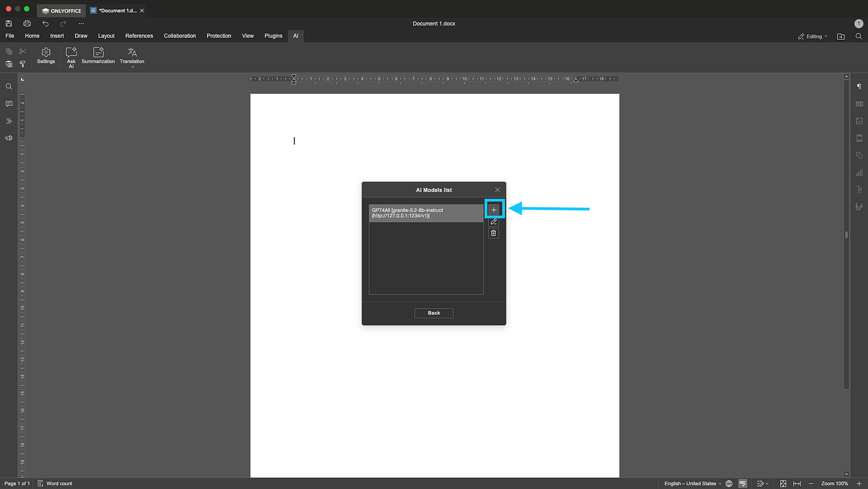Switch to the View tab

248,36
